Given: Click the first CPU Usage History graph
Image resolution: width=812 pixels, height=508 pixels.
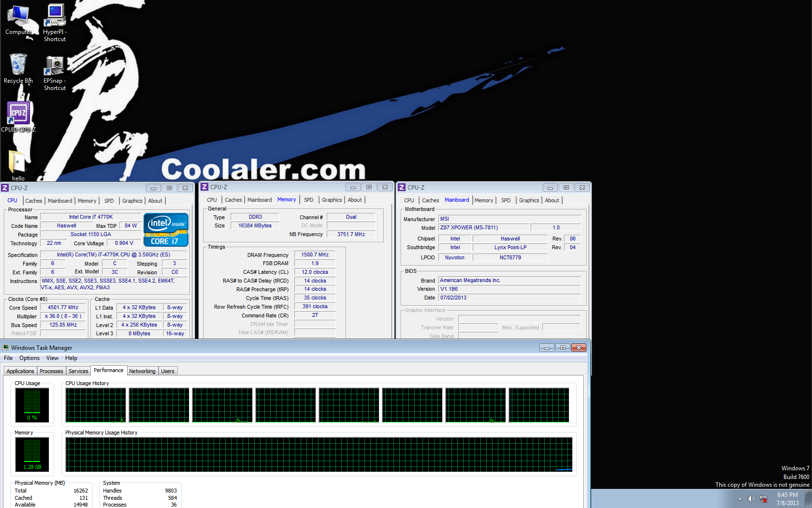Looking at the screenshot, I should tap(96, 405).
